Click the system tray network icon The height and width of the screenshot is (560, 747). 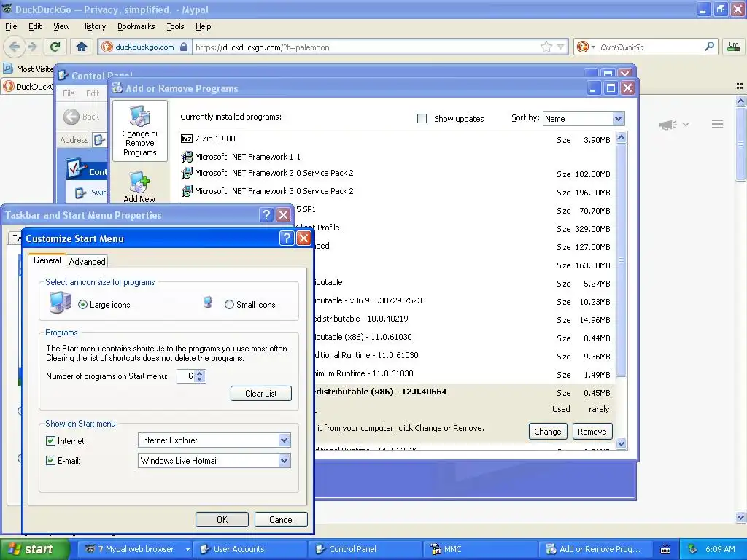693,549
